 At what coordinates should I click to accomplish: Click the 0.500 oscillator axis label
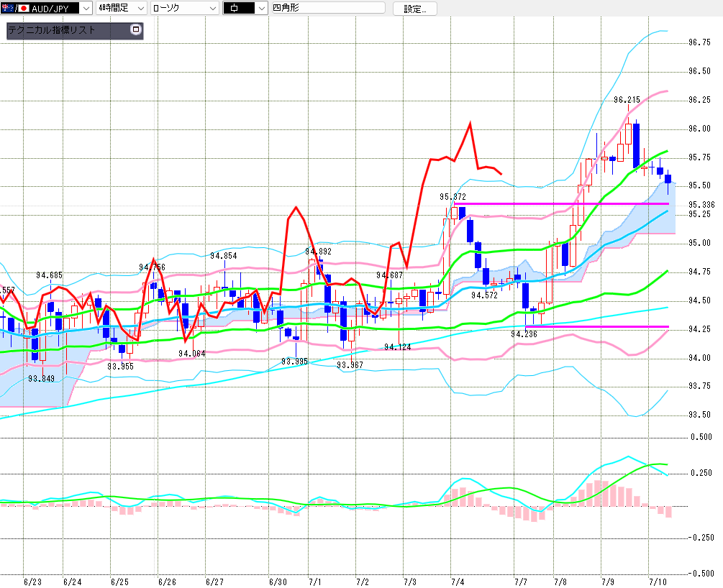click(701, 437)
